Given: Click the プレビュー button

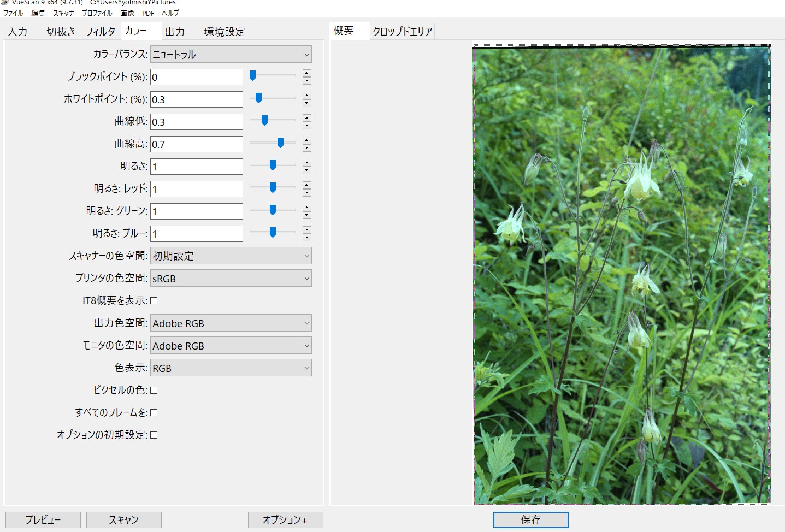Looking at the screenshot, I should coord(43,519).
